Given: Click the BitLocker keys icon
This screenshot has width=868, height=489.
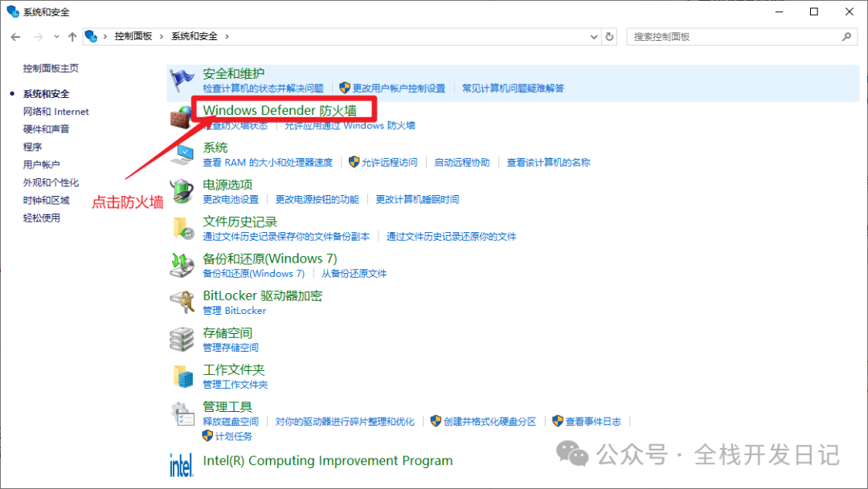Looking at the screenshot, I should 182,302.
